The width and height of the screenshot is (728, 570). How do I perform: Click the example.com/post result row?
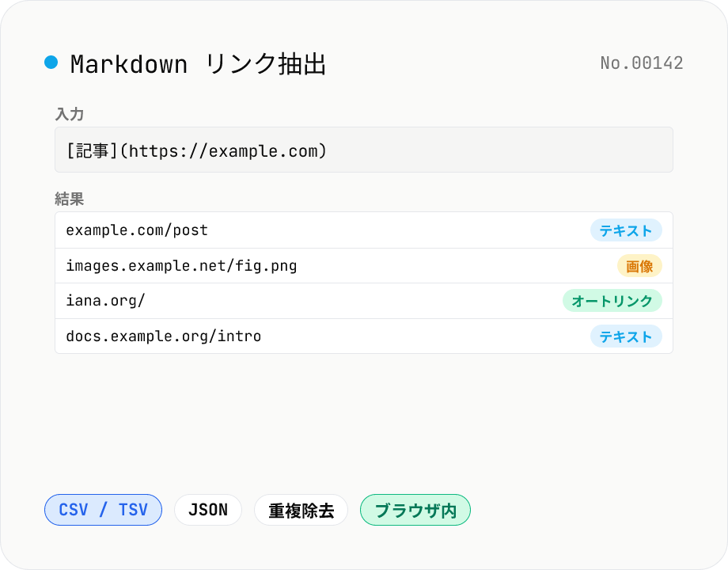(363, 230)
